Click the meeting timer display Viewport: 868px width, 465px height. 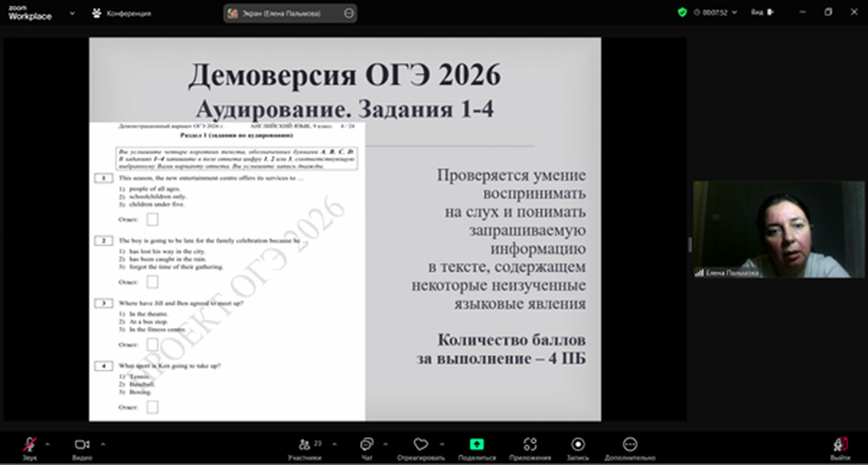(709, 13)
